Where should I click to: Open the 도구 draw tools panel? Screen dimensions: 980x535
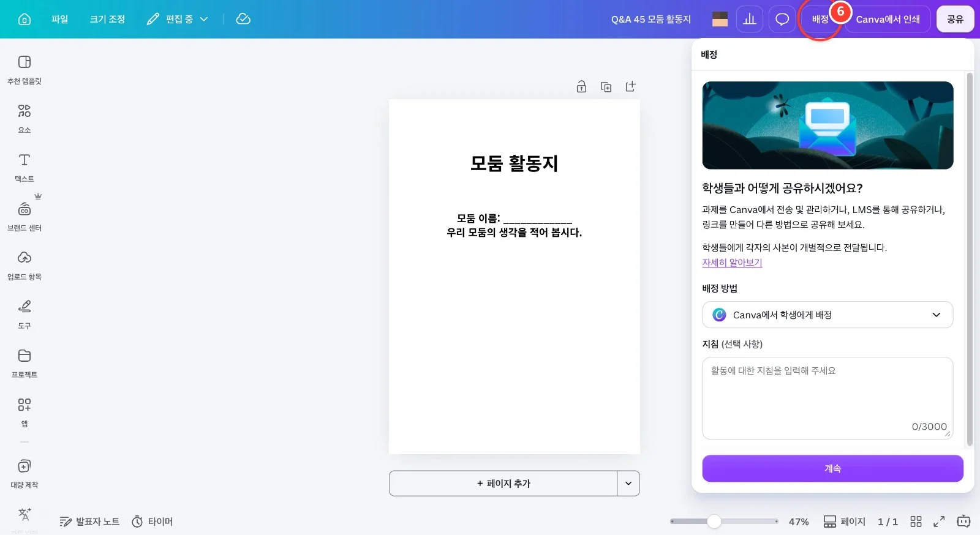[24, 315]
